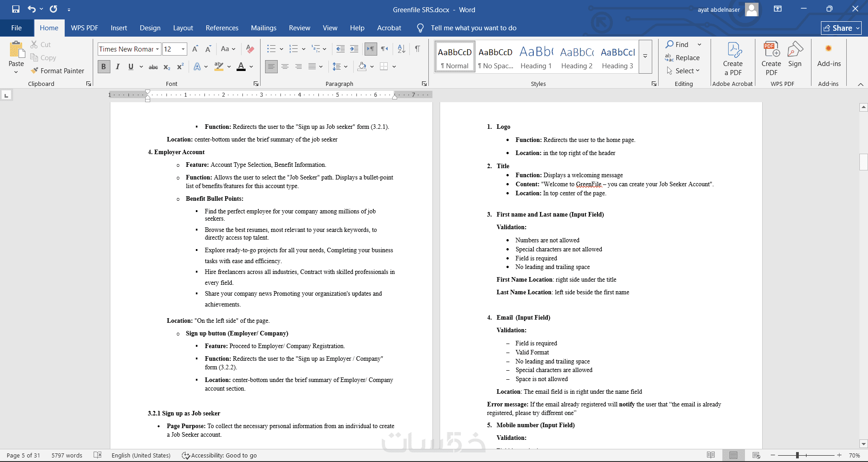
Task: Apply the No Spacing style
Action: (495, 57)
